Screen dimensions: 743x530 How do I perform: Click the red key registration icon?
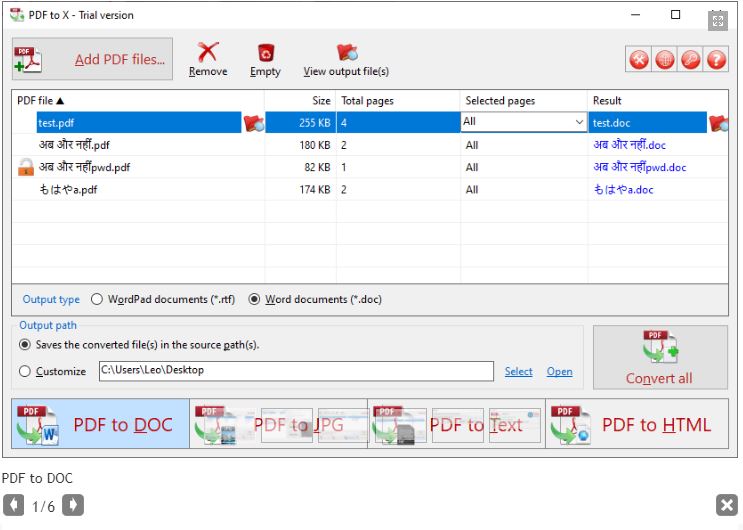(690, 60)
